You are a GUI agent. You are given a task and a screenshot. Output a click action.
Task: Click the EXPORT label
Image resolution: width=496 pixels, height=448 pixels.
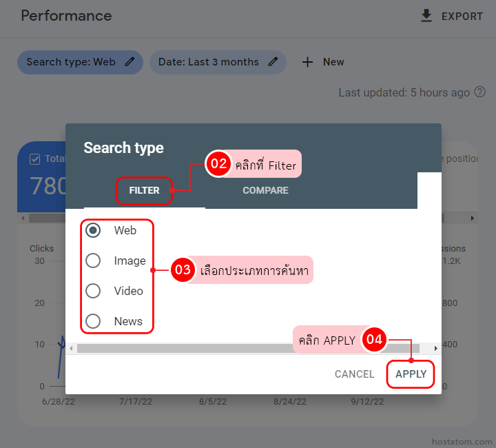(462, 17)
